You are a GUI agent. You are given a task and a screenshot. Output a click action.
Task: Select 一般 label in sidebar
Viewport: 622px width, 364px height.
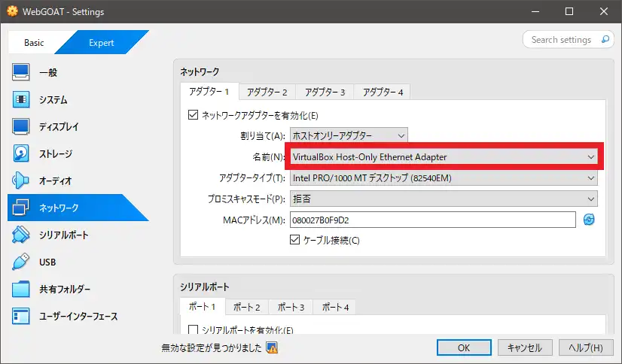pyautogui.click(x=48, y=72)
